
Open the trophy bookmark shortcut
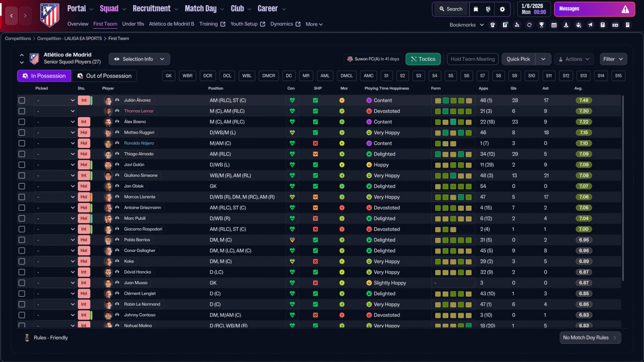pos(541,25)
